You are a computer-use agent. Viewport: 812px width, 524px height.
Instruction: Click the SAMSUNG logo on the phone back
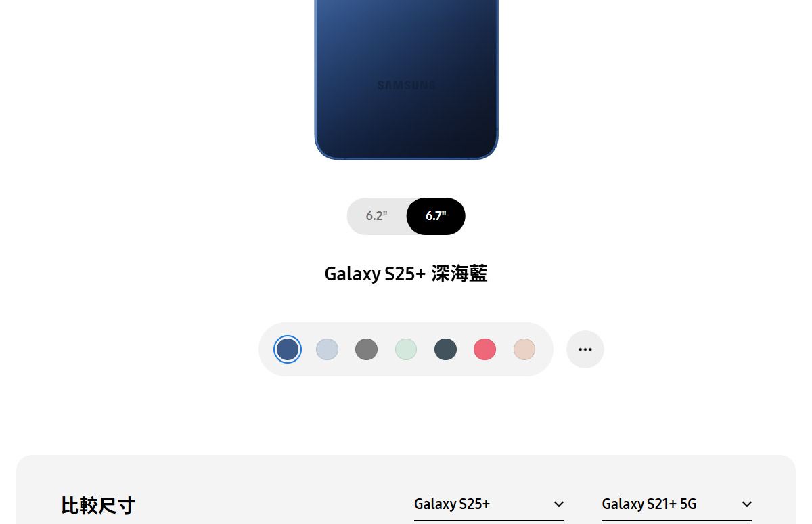(405, 85)
